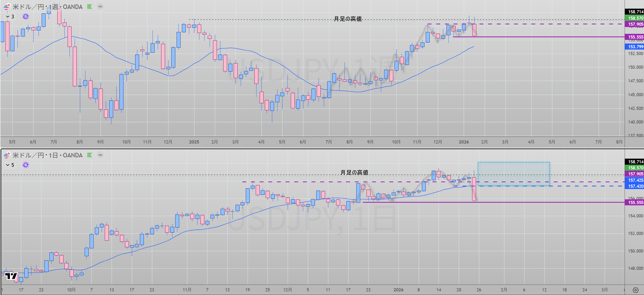Click the TradingView logo in the bottom-left

coord(11,276)
